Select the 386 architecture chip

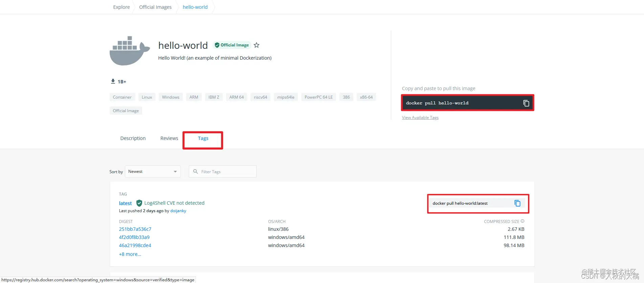[346, 97]
